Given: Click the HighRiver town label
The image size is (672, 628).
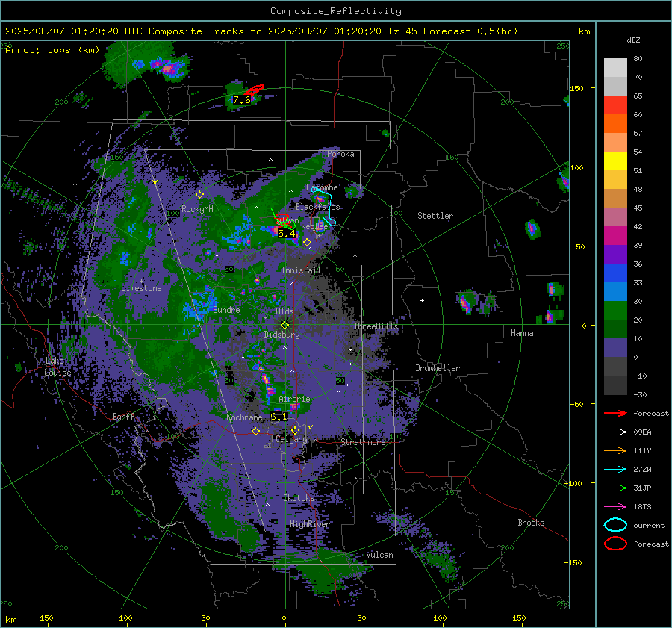Looking at the screenshot, I should coord(309,524).
